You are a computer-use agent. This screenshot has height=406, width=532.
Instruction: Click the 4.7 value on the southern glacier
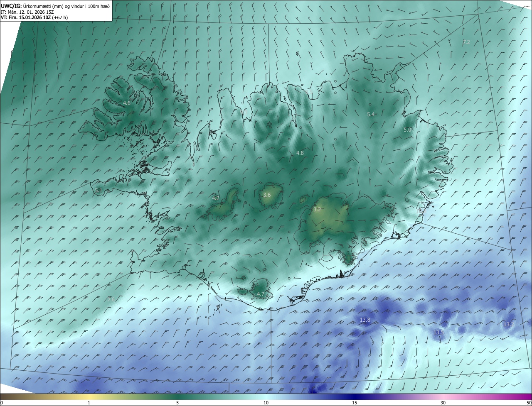261,294
